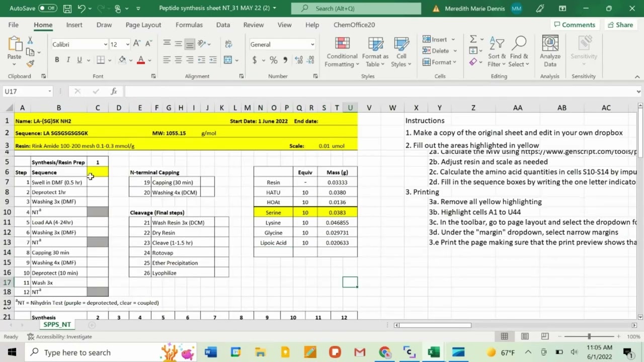Viewport: 644px width, 362px height.
Task: Click the Increase Indent icon
Action: [x=213, y=60]
